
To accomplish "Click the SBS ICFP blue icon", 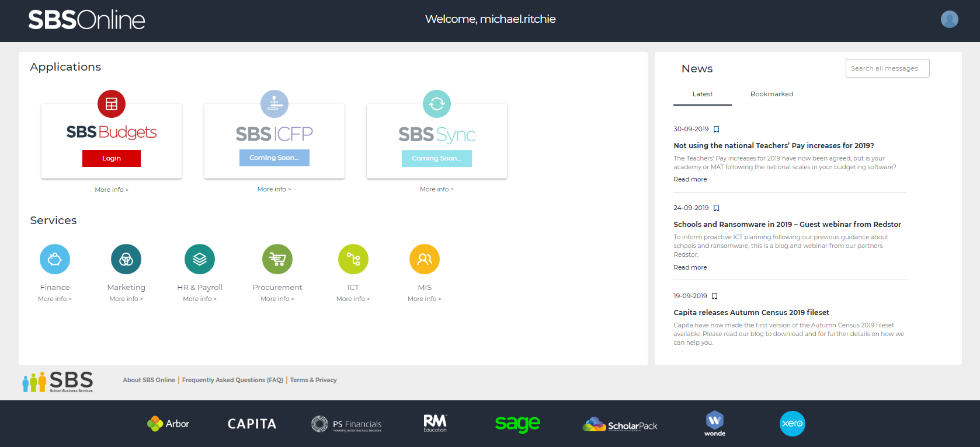I will [x=274, y=104].
